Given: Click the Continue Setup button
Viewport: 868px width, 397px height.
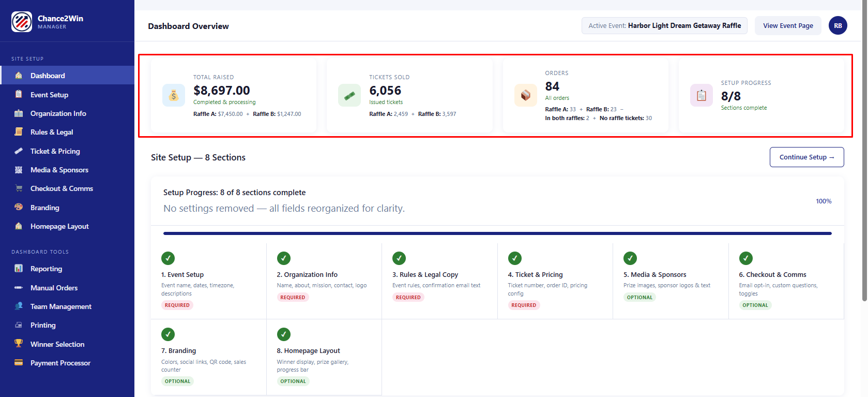Looking at the screenshot, I should pyautogui.click(x=807, y=157).
